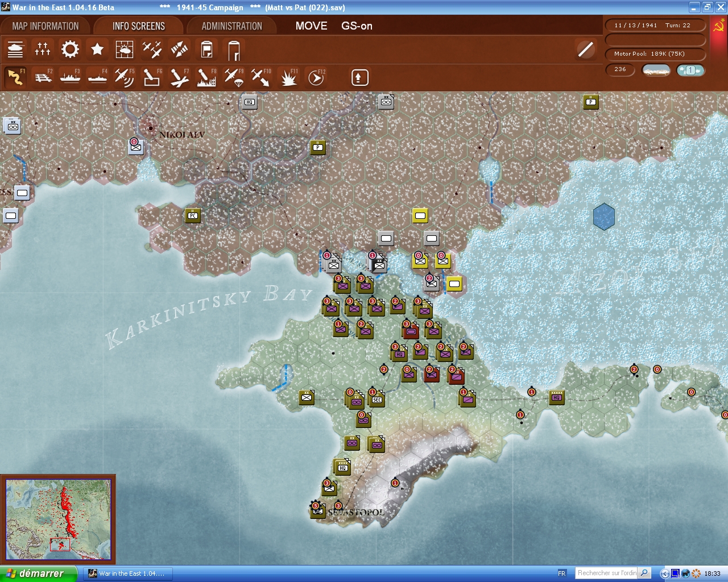
Task: Select the F3 naval transport mode
Action: point(70,77)
